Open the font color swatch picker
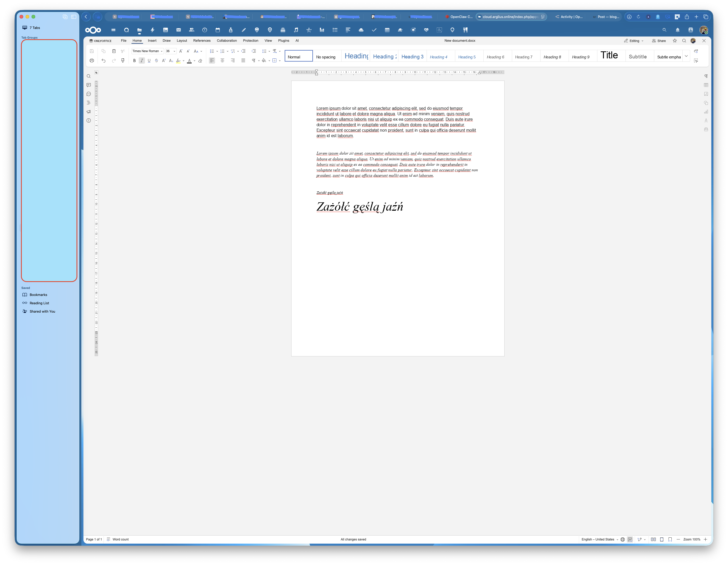Screen dimensions: 728x565 (189, 61)
